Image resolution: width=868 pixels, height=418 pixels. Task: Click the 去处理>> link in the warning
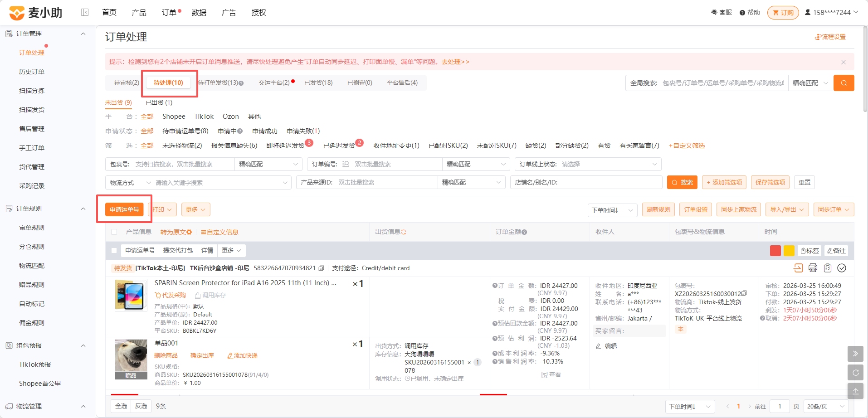tap(455, 62)
